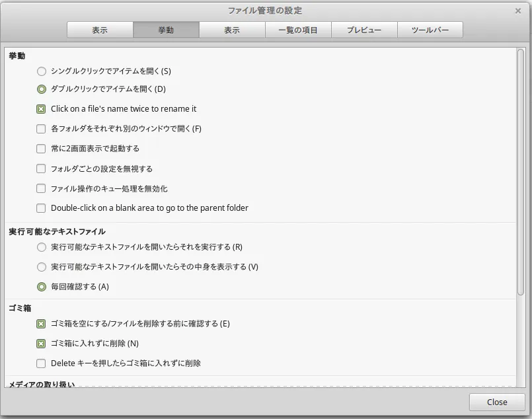This screenshot has height=419, width=532.
Task: Click the ゴミ箱 section heading
Action: click(x=20, y=308)
